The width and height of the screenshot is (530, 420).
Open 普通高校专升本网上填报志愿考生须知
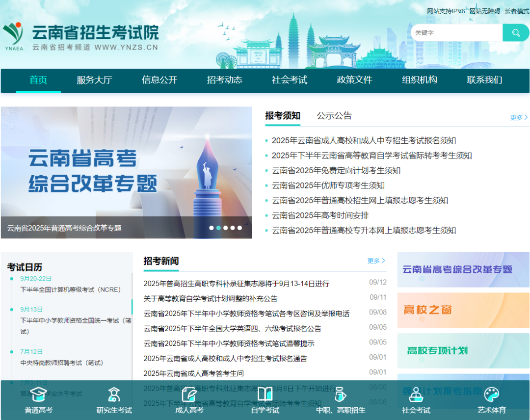click(x=364, y=231)
